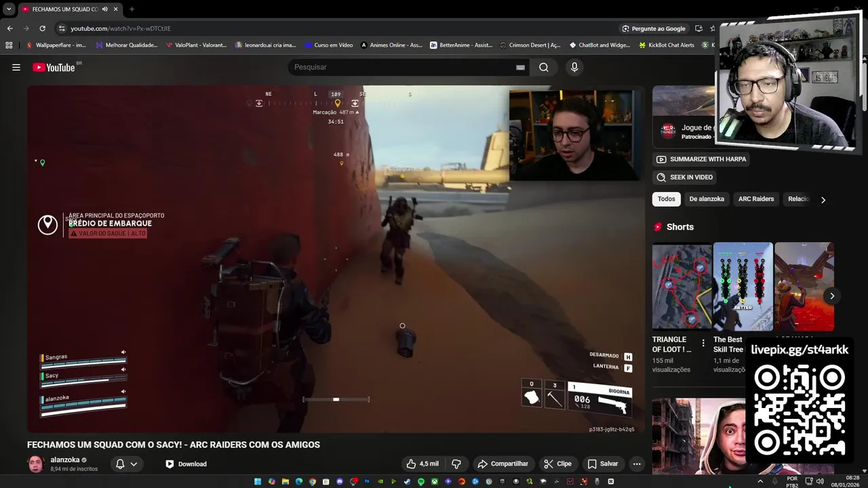Show hidden system tray icons chevron
The height and width of the screenshot is (488, 868).
760,481
